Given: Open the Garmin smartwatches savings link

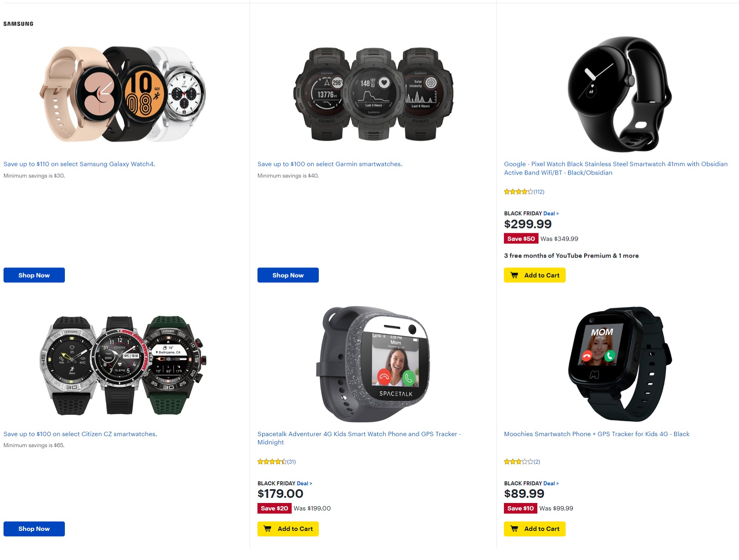Looking at the screenshot, I should point(330,164).
